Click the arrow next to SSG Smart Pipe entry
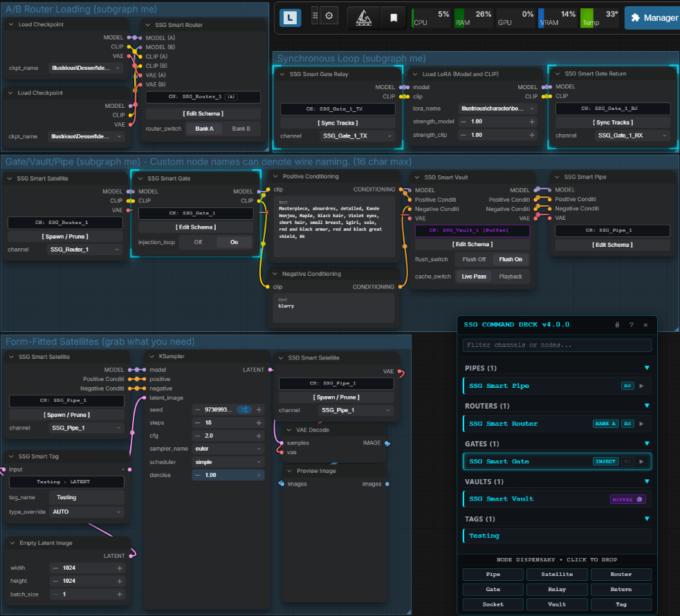Screen dimensions: 680x616 641,386
